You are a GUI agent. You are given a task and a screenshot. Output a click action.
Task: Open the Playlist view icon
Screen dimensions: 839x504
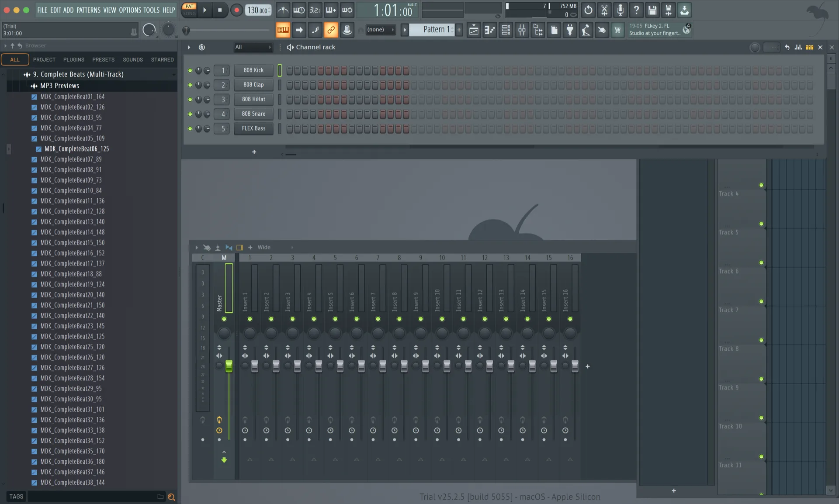(474, 30)
